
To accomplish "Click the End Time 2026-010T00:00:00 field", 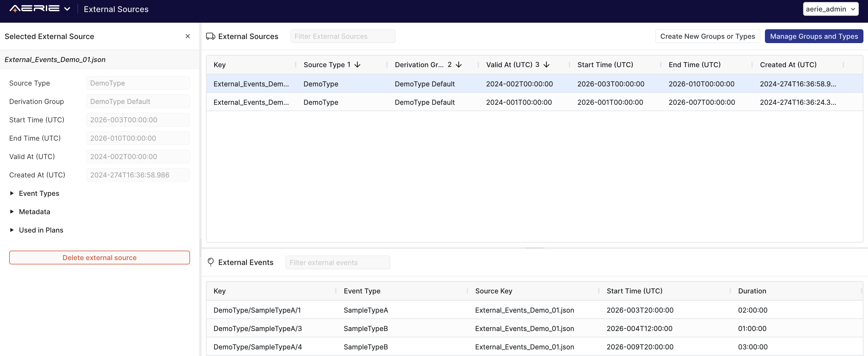I will coord(138,138).
